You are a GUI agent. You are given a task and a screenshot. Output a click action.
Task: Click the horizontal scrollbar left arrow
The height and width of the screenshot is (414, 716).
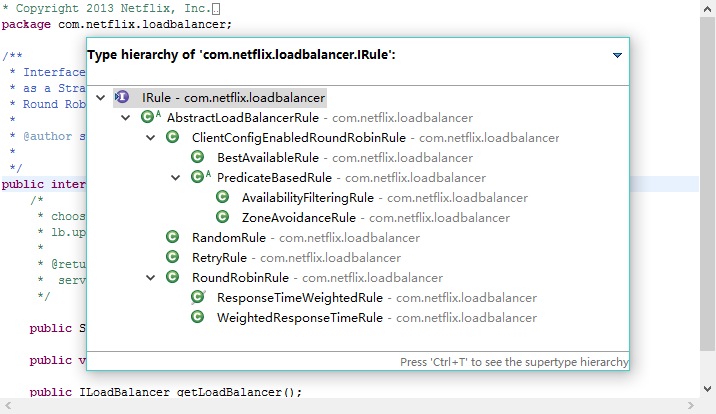pos(8,405)
